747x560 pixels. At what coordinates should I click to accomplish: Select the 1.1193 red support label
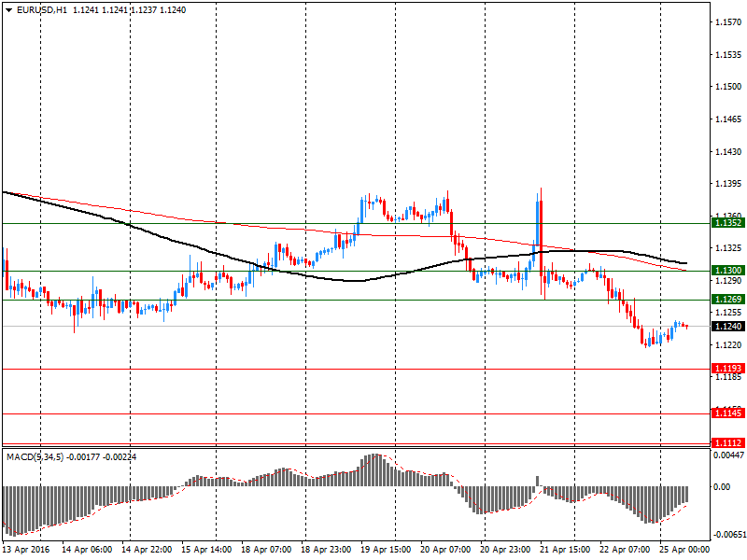(x=728, y=368)
